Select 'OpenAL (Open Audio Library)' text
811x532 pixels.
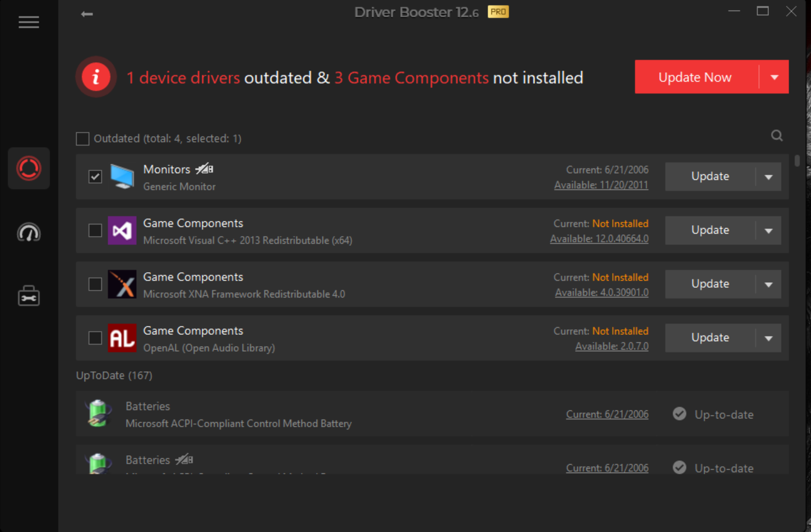(209, 348)
